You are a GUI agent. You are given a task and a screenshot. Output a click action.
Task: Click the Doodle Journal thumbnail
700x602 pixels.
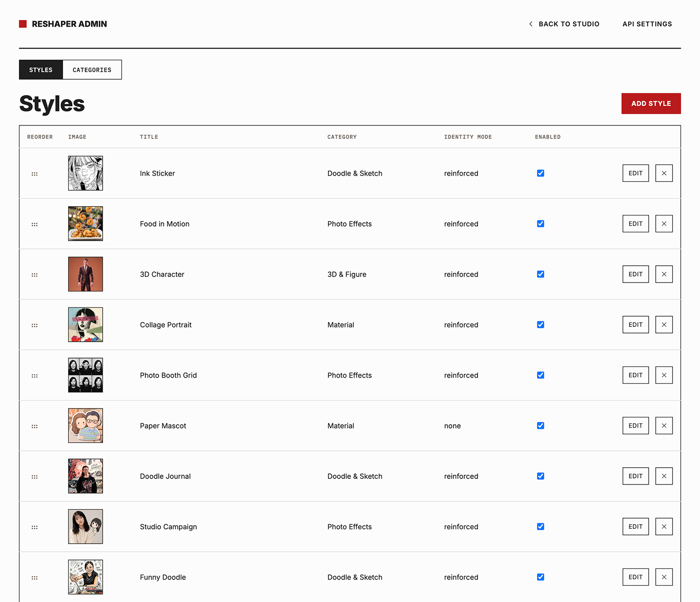85,476
